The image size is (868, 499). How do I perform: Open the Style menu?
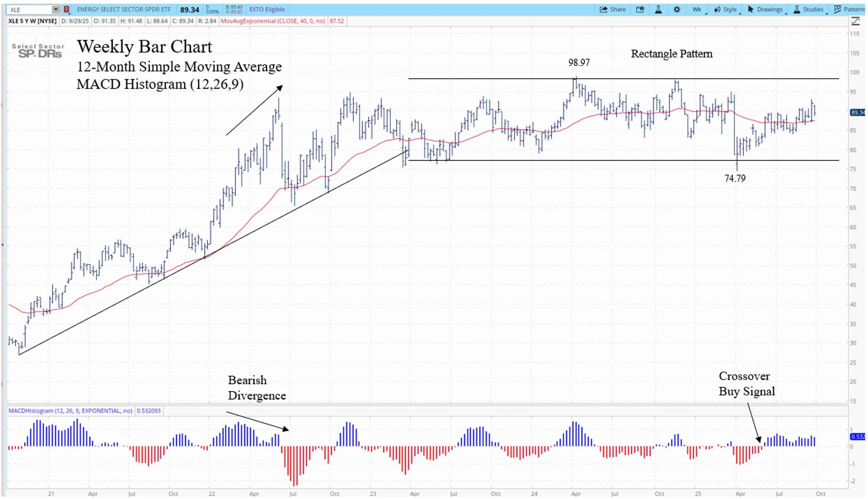[729, 9]
